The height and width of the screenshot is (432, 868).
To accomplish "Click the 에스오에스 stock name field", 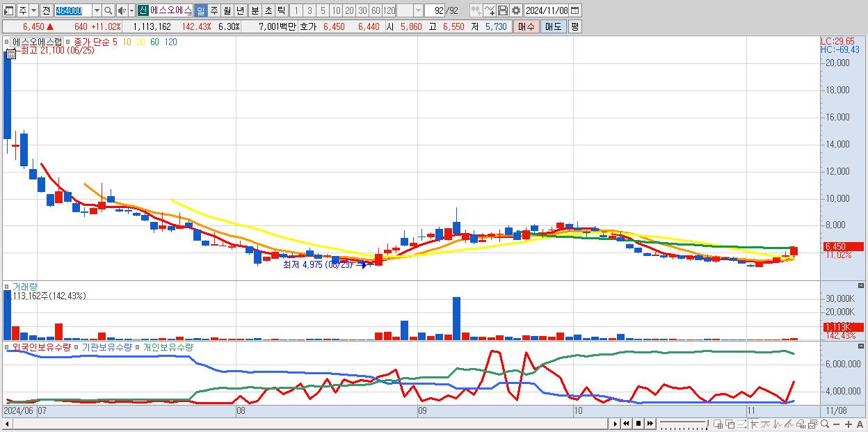I will coord(170,11).
